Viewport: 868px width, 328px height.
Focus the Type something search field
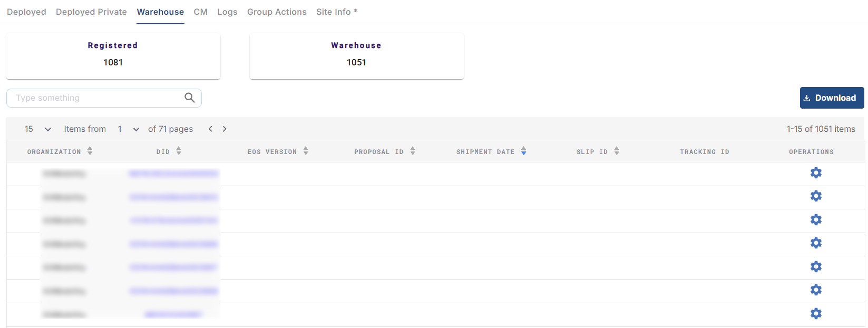coord(97,98)
